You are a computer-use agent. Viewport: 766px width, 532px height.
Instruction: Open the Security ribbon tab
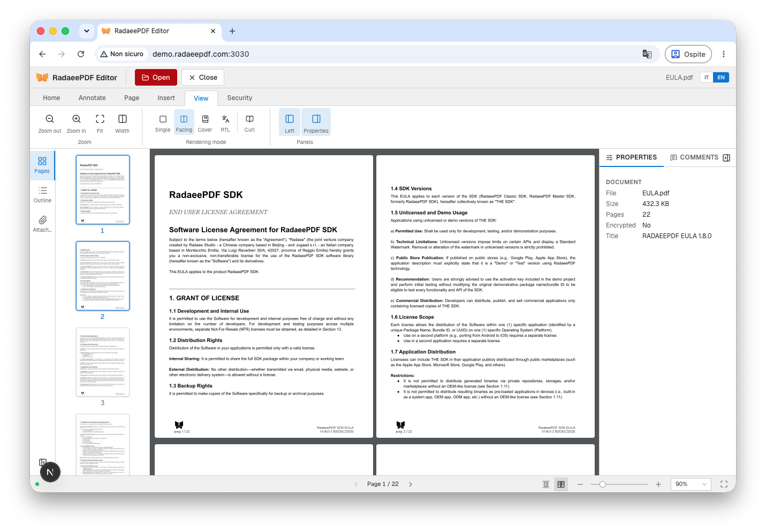pyautogui.click(x=240, y=98)
